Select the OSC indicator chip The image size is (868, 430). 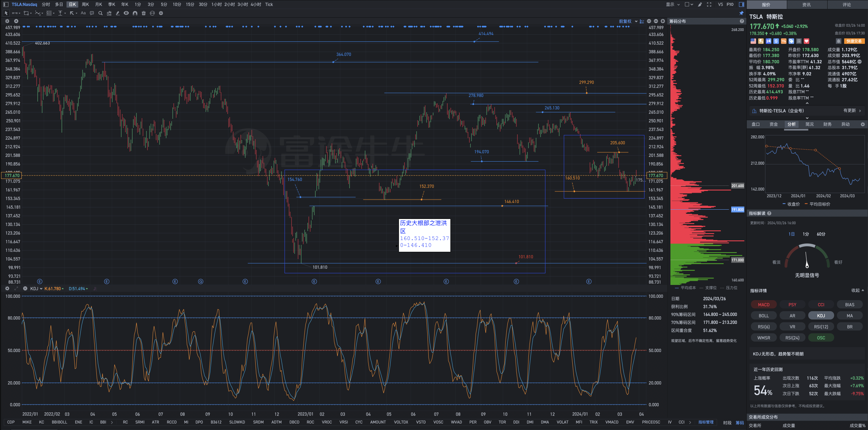[821, 338]
